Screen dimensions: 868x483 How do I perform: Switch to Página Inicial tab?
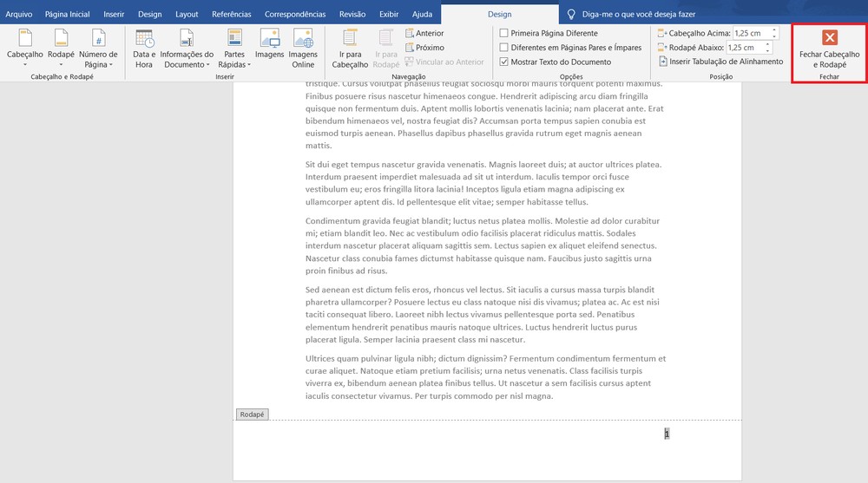coord(67,15)
